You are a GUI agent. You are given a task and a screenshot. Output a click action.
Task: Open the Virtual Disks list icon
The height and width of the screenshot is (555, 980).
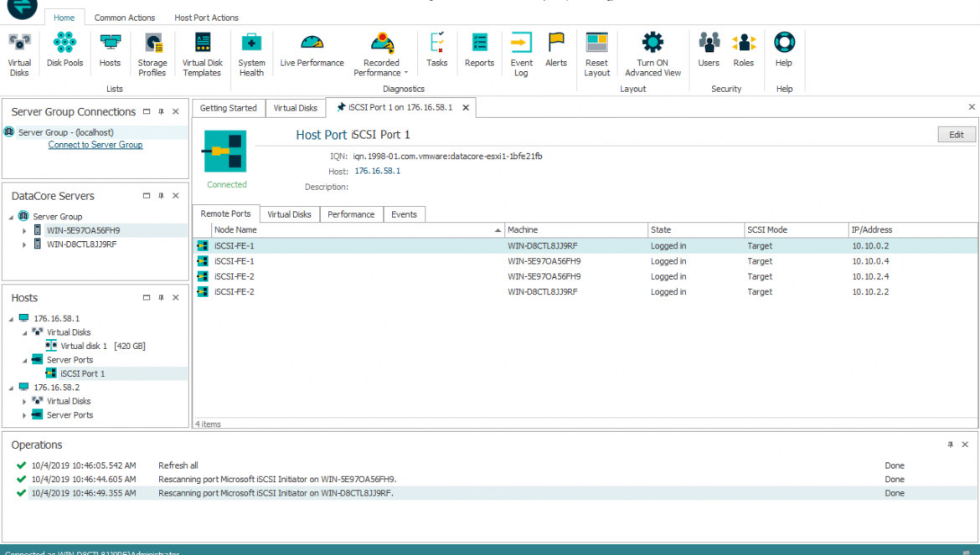tap(19, 54)
